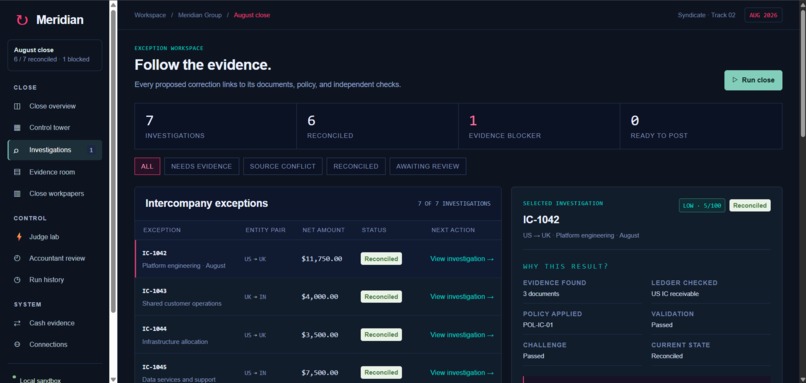
Task: Click NET AMOUNT column header
Action: [323, 230]
